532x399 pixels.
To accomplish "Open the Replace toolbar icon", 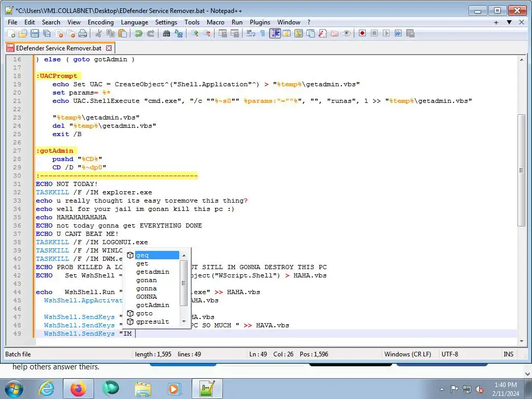I will coord(179,33).
